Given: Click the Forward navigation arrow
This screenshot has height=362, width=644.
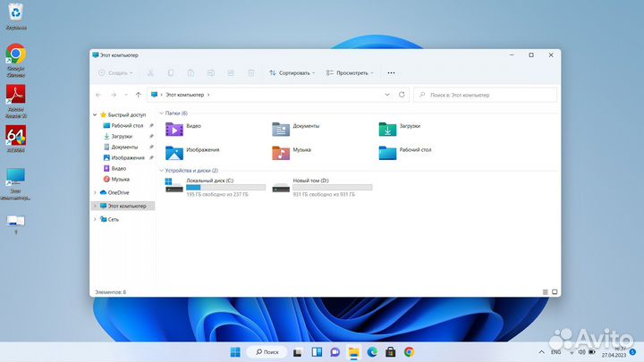Looking at the screenshot, I should point(114,95).
